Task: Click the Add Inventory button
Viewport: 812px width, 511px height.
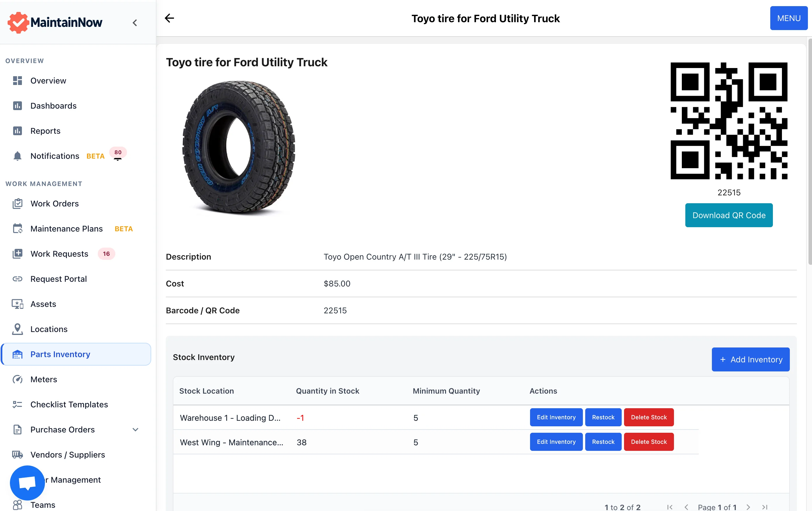Action: tap(750, 359)
